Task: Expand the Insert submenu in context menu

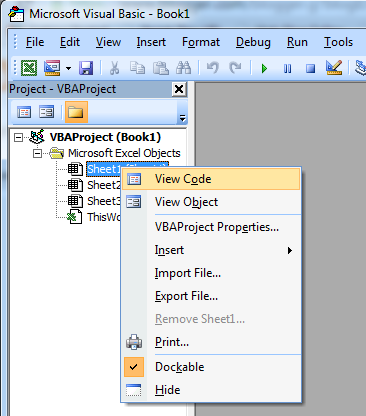Action: pyautogui.click(x=211, y=250)
